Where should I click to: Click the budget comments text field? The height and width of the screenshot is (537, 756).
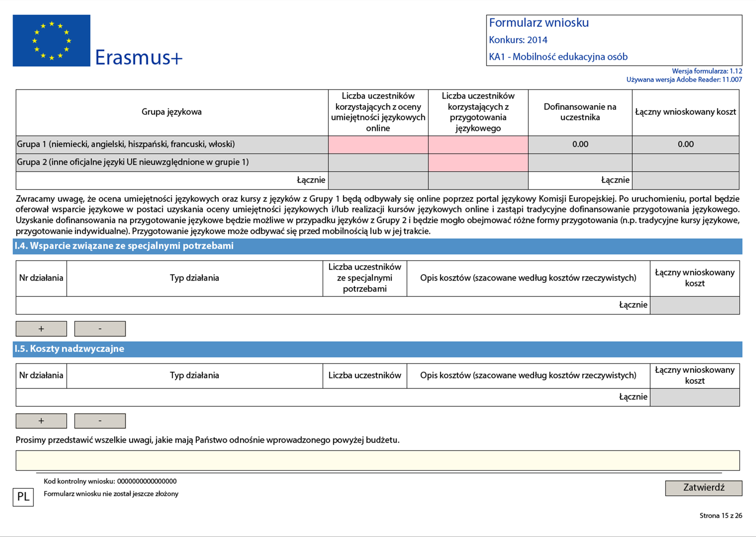[x=378, y=460]
